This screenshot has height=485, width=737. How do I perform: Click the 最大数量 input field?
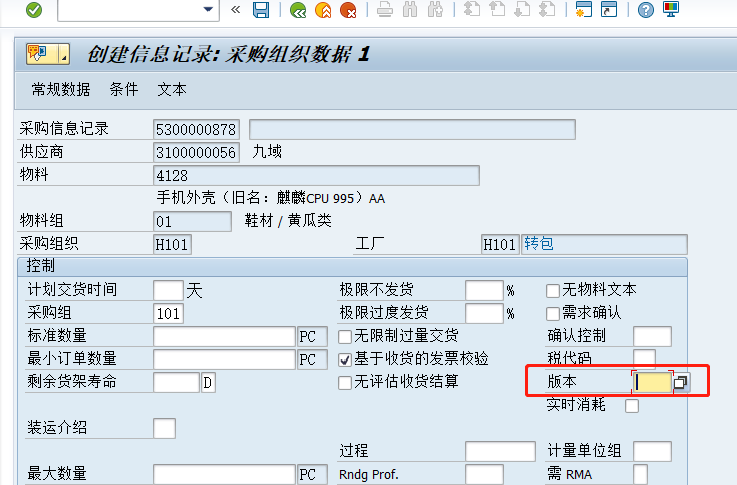tap(224, 475)
